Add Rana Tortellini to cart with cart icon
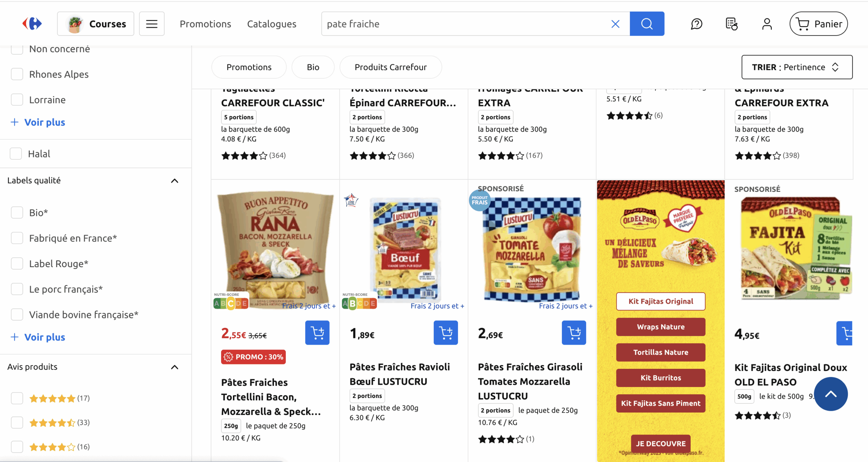 point(317,333)
